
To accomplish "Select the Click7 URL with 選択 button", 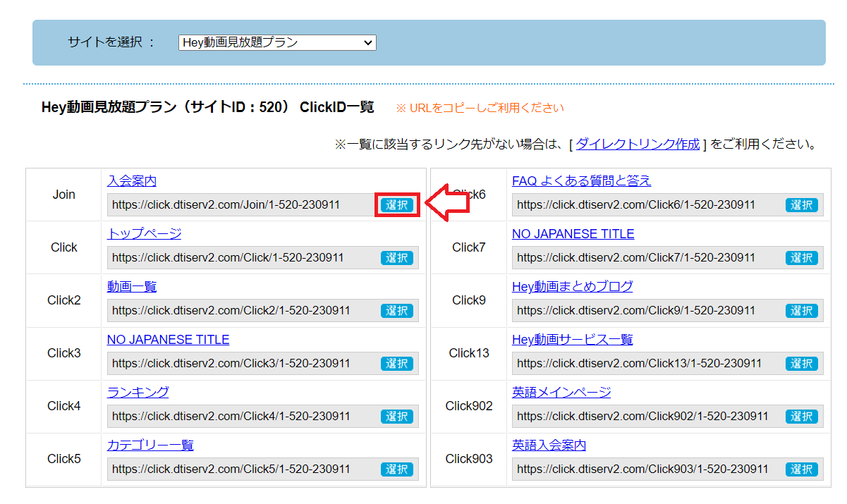I will [x=802, y=258].
